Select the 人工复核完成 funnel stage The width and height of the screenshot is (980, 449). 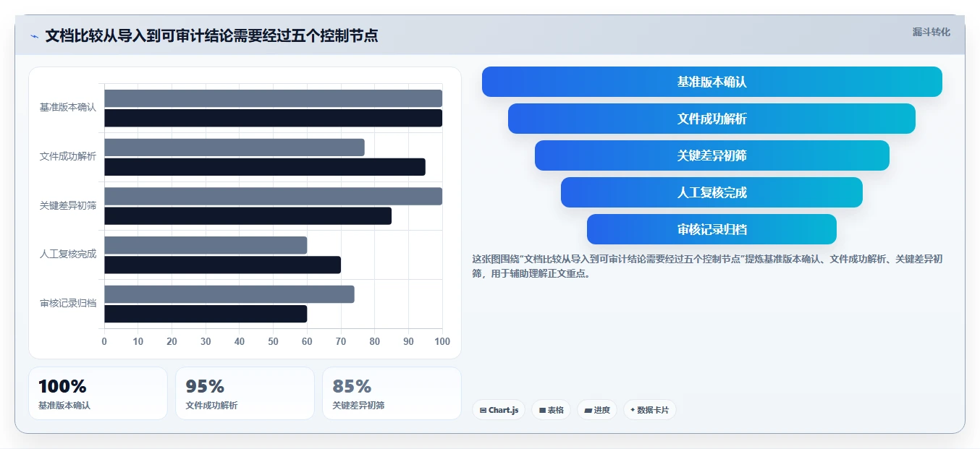tap(711, 192)
